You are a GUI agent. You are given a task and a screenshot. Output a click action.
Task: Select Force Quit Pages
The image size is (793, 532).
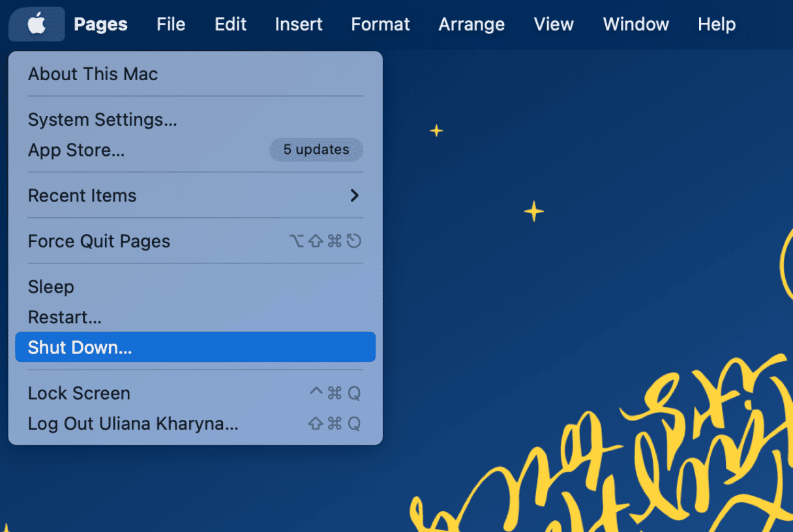(x=195, y=241)
